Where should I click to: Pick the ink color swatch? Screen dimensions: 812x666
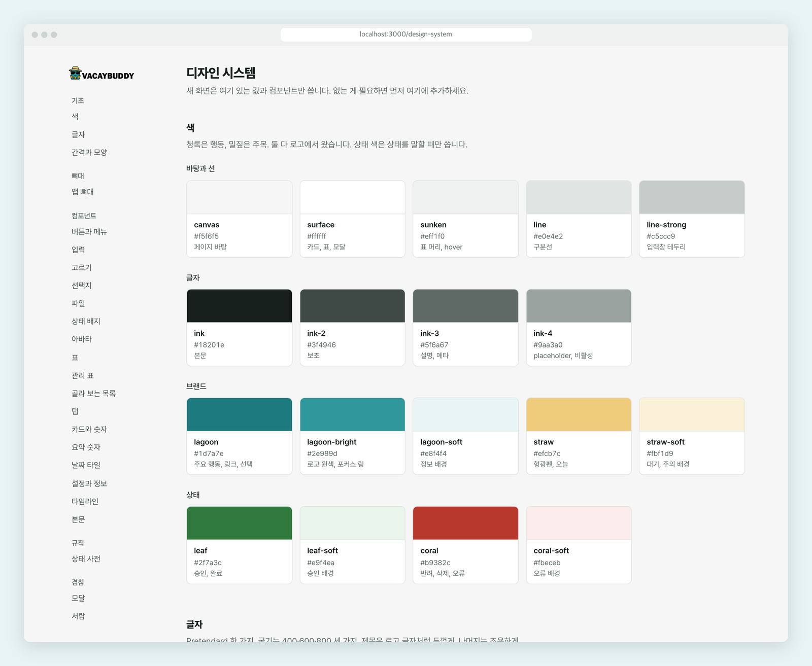tap(240, 306)
